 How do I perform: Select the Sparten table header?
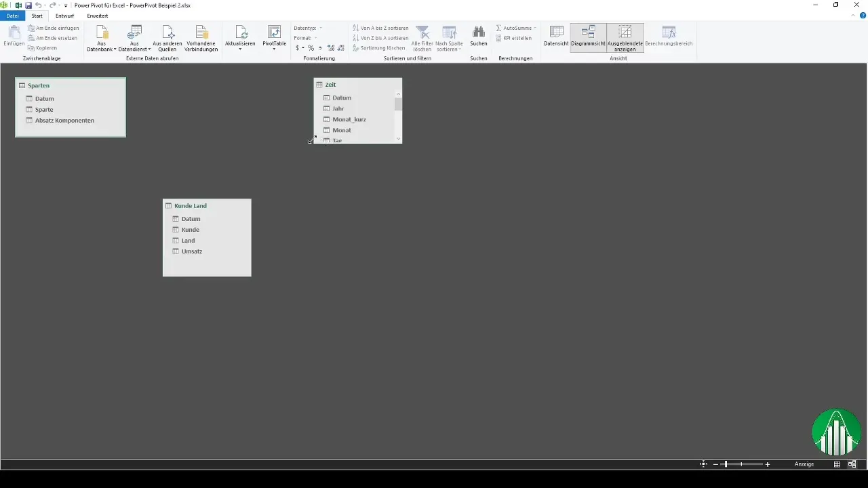tap(71, 85)
